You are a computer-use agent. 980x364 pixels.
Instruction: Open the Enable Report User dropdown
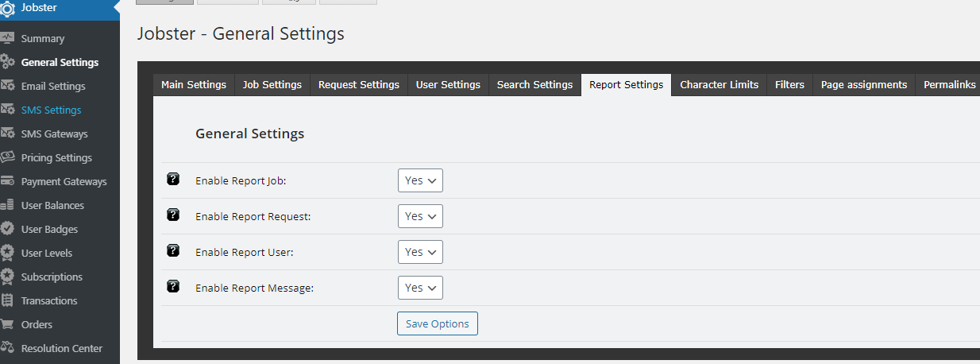pos(420,252)
